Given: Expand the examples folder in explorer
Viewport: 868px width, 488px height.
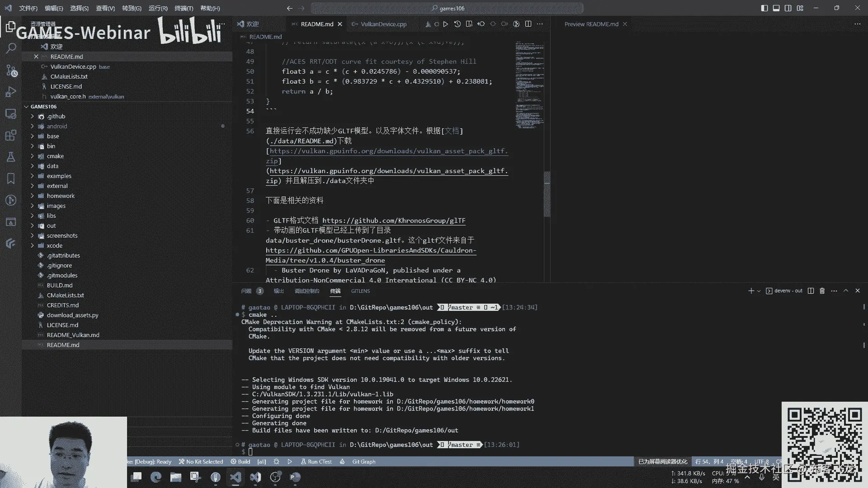Looking at the screenshot, I should click(59, 176).
